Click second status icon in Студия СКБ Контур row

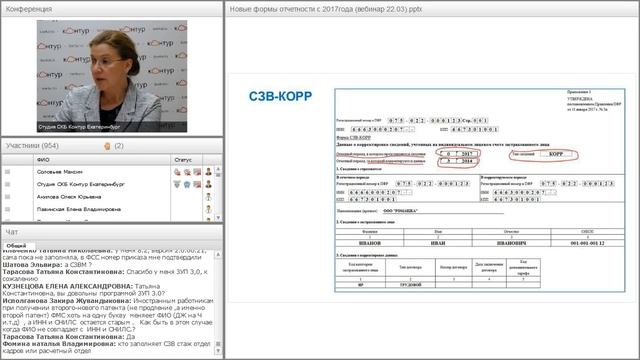coord(187,184)
